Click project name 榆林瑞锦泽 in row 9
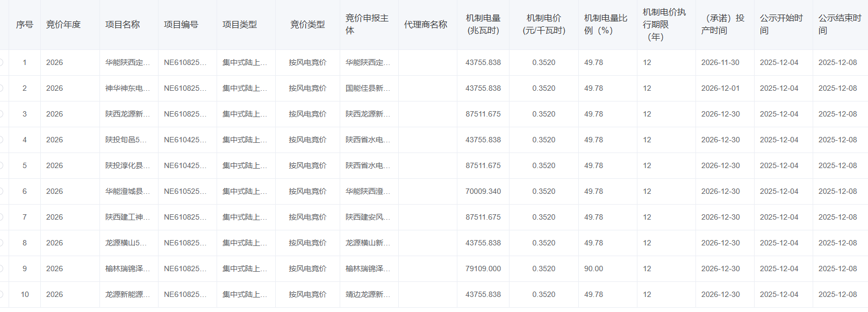The height and width of the screenshot is (312, 868). [127, 269]
